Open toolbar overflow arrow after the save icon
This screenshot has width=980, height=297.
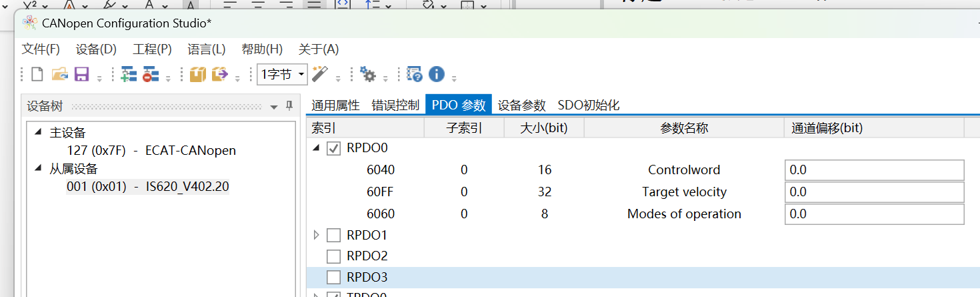[99, 78]
